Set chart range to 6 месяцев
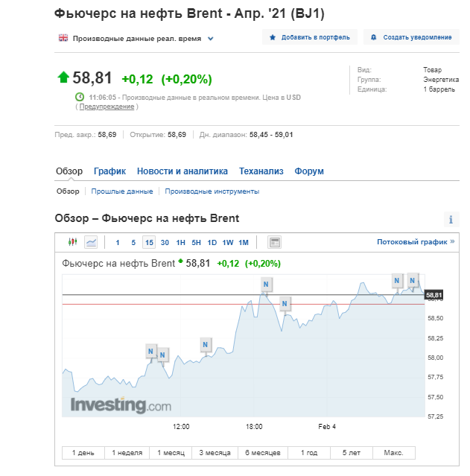 click(263, 453)
